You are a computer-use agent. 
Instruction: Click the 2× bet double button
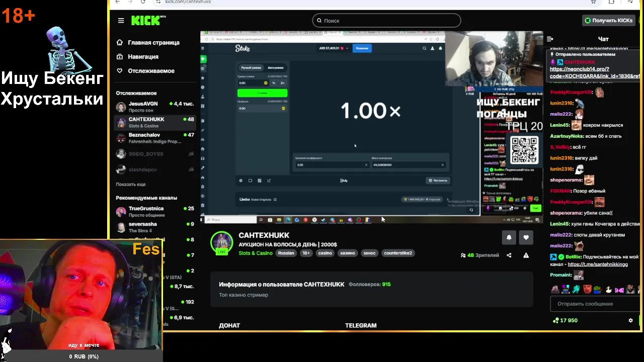282,83
